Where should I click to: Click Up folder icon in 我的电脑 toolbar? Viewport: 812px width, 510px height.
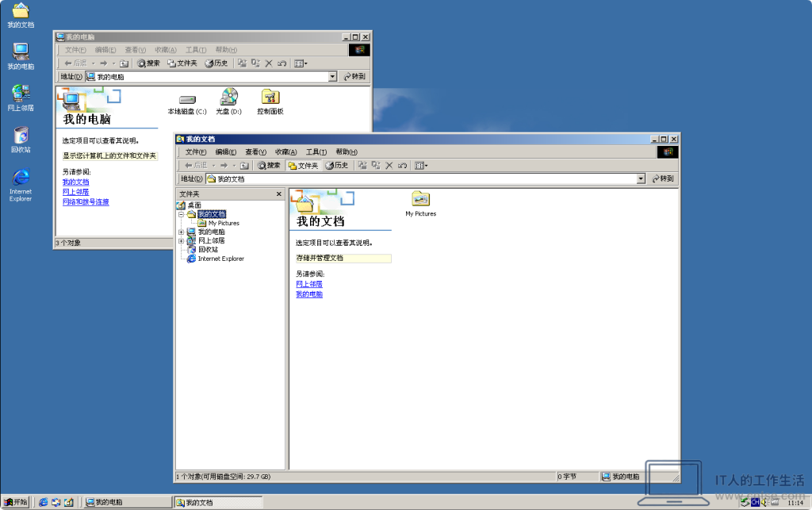tap(124, 63)
